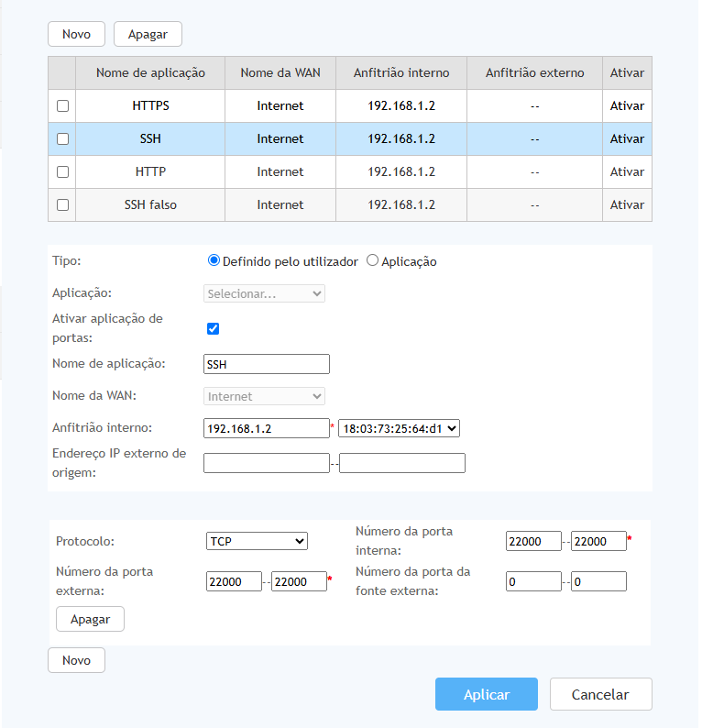This screenshot has width=702, height=728.
Task: Click Ativar link in HTTPS row
Action: tap(627, 106)
